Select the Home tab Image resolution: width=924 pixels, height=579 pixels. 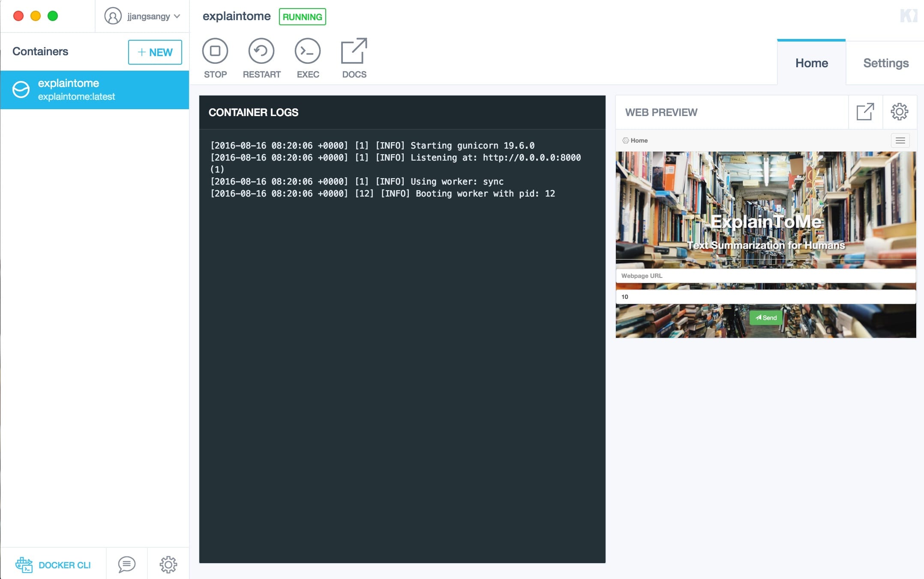pos(811,63)
